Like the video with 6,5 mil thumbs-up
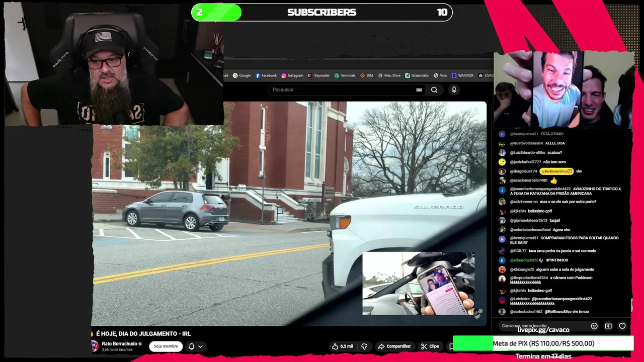This screenshot has height=362, width=644. click(342, 346)
